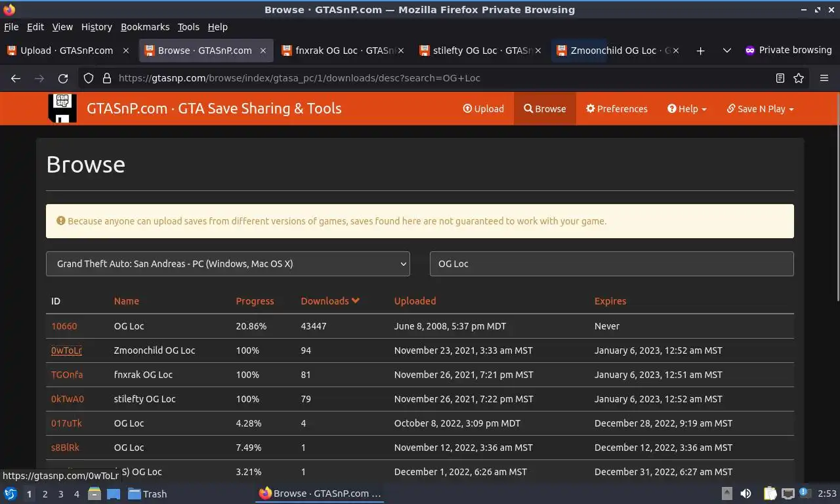Open the Trash from taskbar

pos(148,494)
